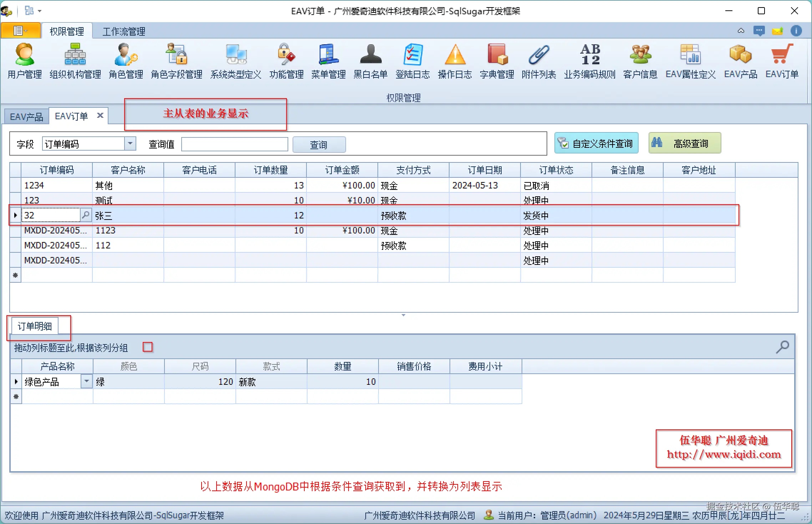Click the 查询值 text input field
Screen dimensions: 812x524
click(x=234, y=144)
